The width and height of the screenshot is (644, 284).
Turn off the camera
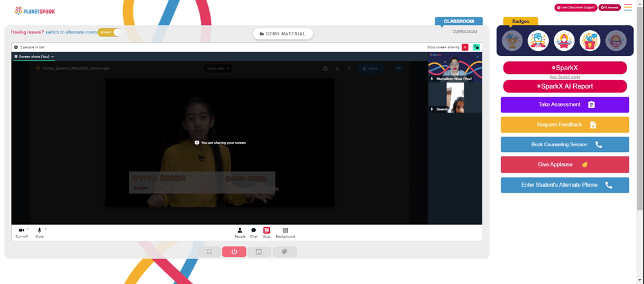pos(21,232)
